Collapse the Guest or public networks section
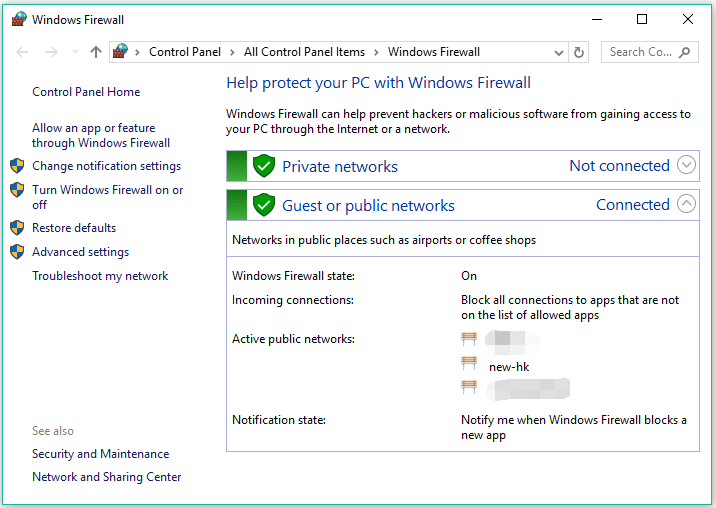 point(686,204)
